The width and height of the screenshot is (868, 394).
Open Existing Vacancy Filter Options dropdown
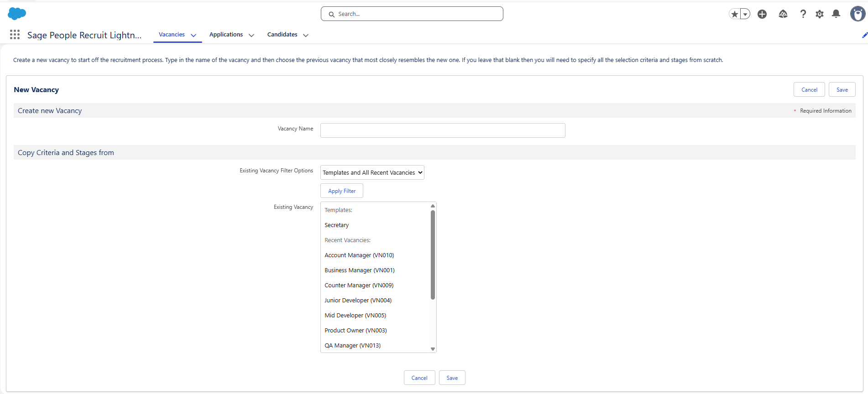click(372, 172)
